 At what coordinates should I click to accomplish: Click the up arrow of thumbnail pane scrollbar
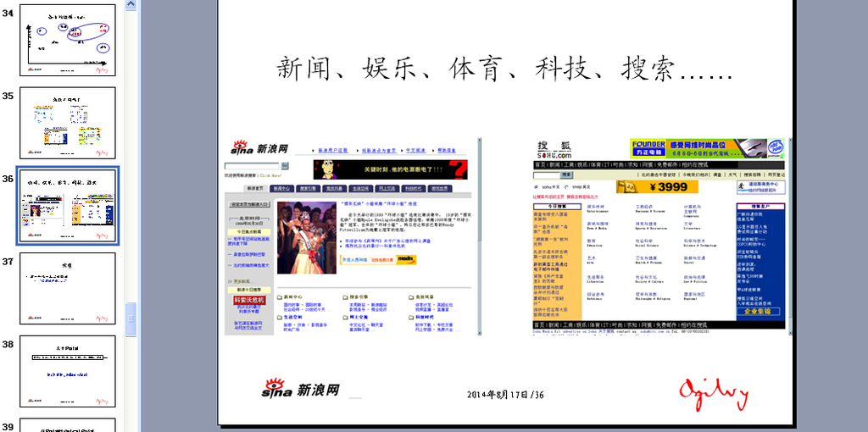pyautogui.click(x=131, y=4)
